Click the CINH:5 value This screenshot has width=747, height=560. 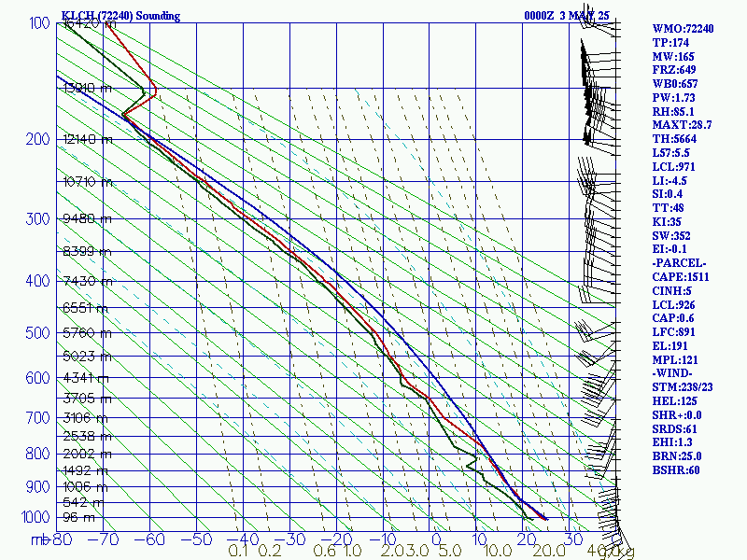click(671, 291)
